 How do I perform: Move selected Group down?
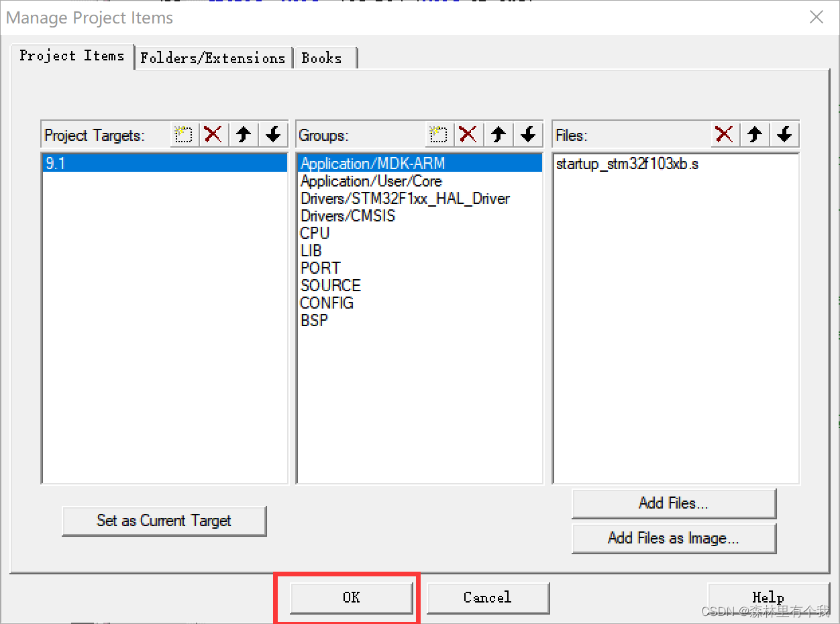pyautogui.click(x=528, y=134)
